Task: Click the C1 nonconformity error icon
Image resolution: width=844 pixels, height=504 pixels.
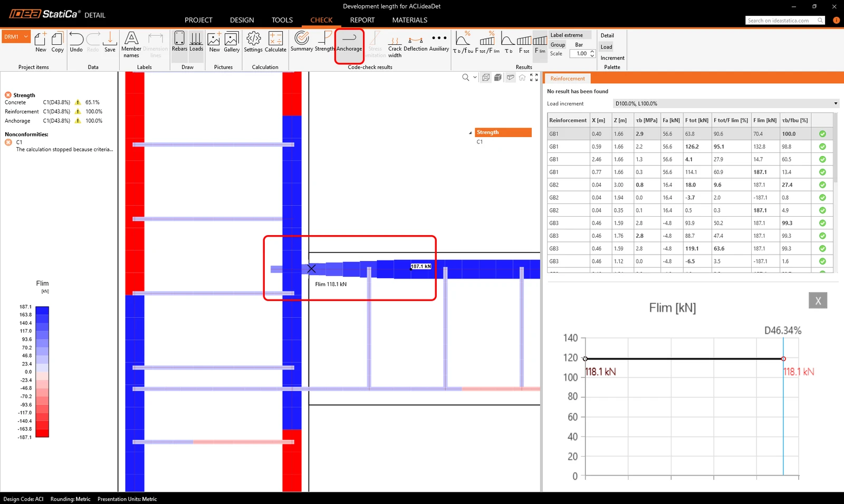Action: point(8,142)
